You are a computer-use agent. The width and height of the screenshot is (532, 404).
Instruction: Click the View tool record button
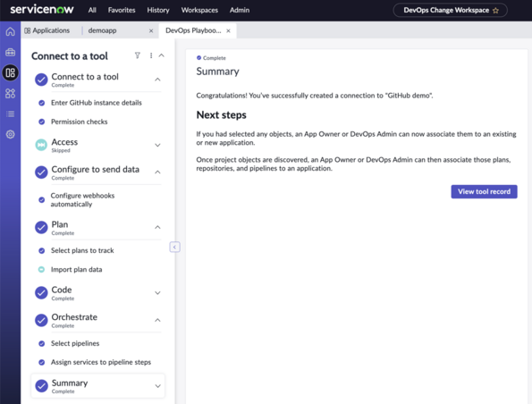click(x=484, y=191)
